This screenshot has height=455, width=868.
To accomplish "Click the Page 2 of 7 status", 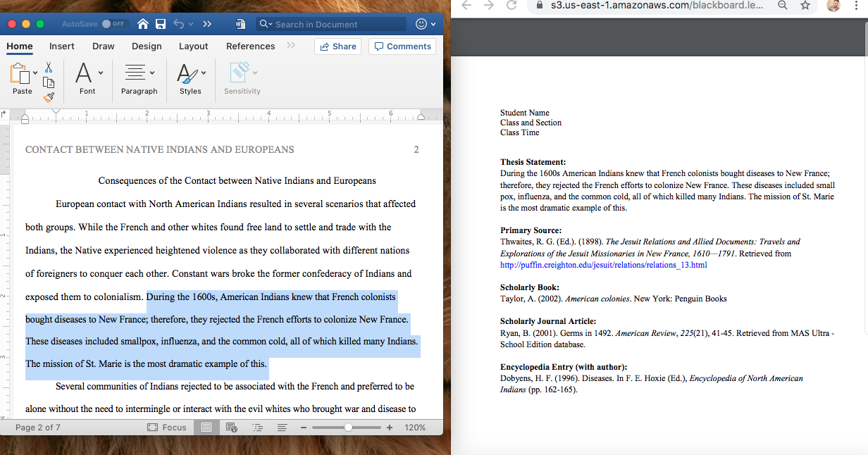I will point(38,428).
